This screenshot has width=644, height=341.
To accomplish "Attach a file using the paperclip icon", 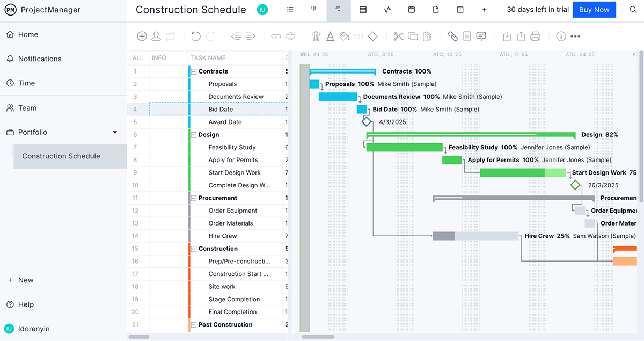I will pyautogui.click(x=453, y=36).
